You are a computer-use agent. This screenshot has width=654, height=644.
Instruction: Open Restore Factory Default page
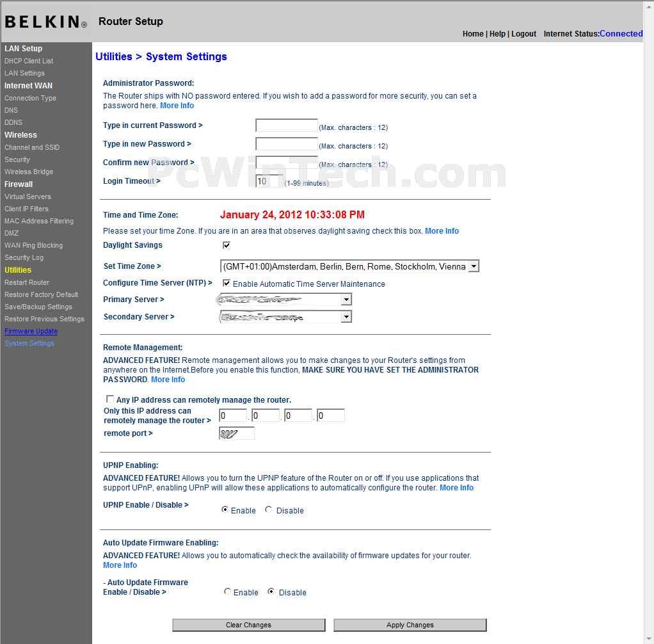pos(42,294)
